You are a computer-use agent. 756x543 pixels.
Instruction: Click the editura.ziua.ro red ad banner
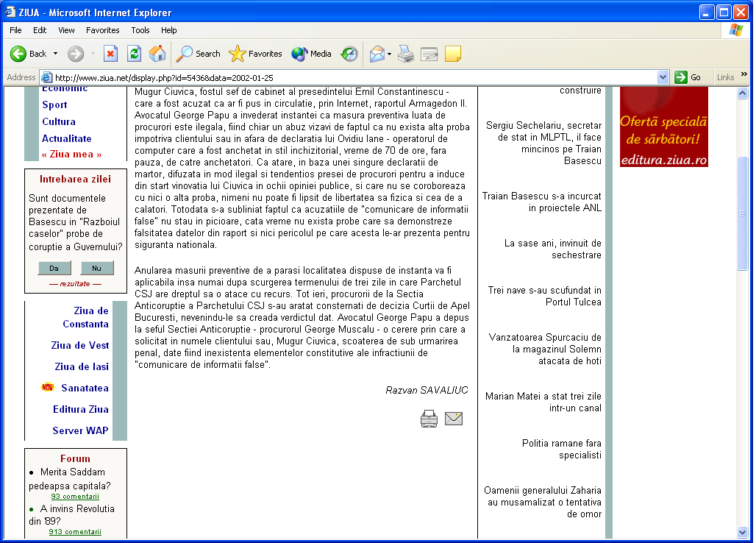tap(664, 127)
